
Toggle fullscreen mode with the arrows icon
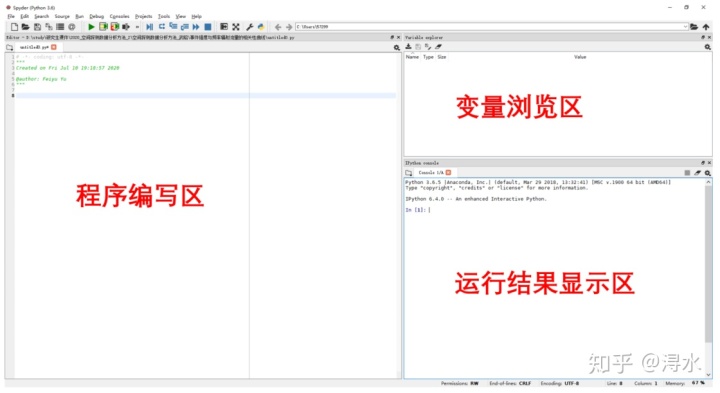[x=236, y=27]
